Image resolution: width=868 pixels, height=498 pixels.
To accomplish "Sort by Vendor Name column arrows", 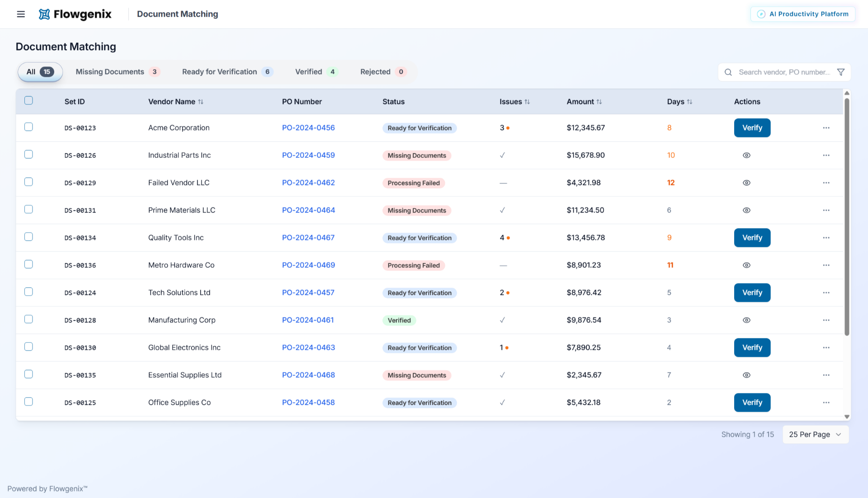I will 201,102.
